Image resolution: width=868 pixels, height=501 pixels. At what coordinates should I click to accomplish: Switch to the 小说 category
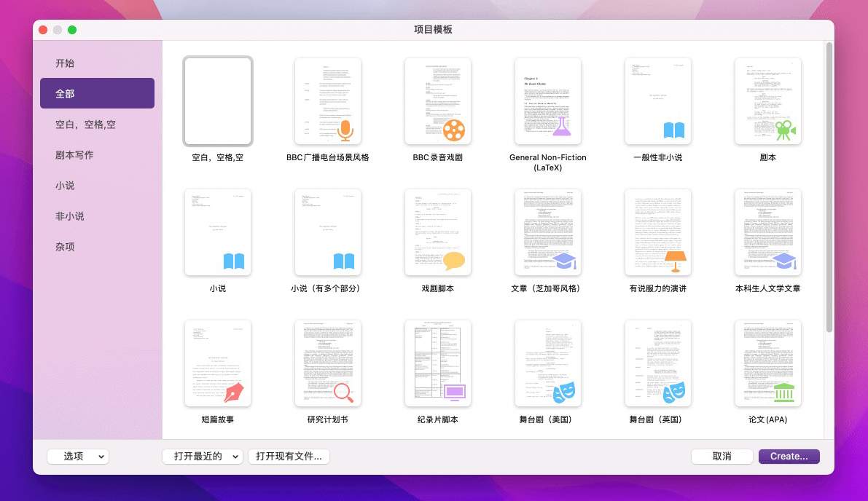(65, 186)
